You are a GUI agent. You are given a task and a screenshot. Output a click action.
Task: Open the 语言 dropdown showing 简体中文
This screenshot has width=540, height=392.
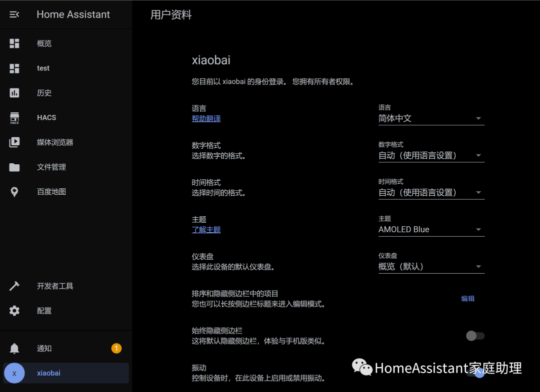(431, 115)
